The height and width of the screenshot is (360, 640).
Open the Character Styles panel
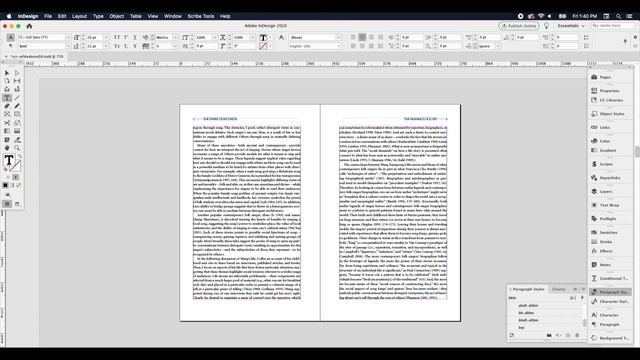point(610,301)
